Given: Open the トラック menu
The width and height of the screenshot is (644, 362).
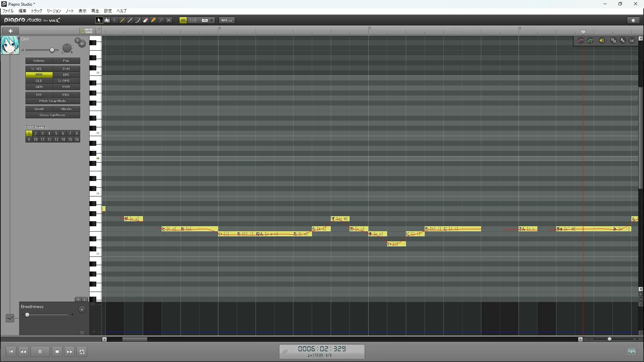Looking at the screenshot, I should coord(37,11).
